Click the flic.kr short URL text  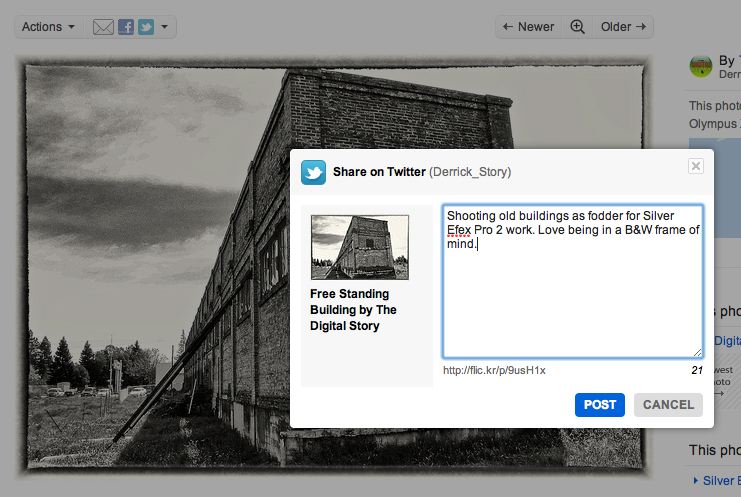[495, 370]
